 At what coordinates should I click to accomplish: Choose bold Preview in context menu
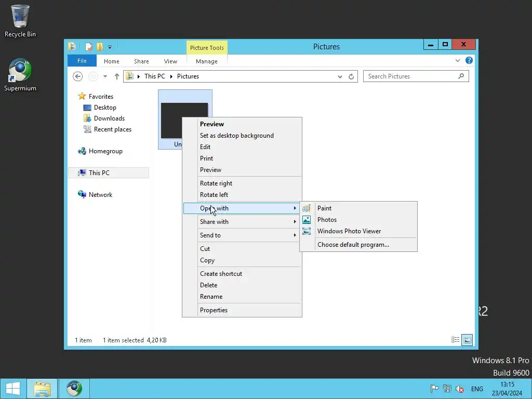point(242,124)
